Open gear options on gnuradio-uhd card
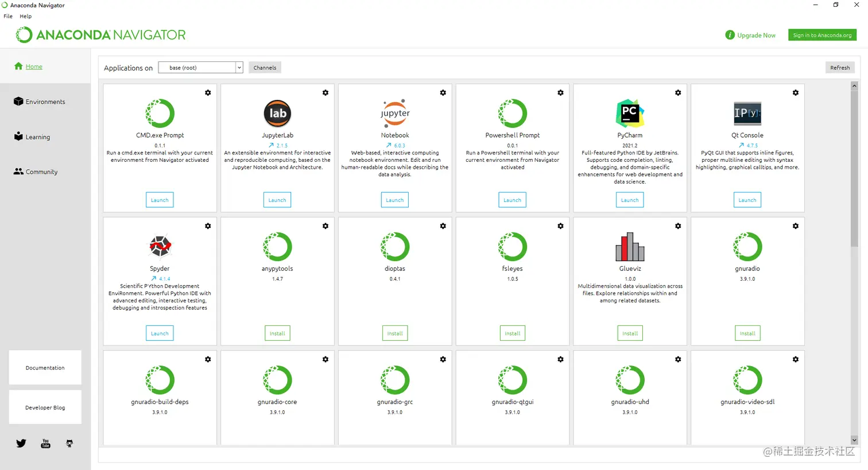This screenshot has width=868, height=470. 678,359
